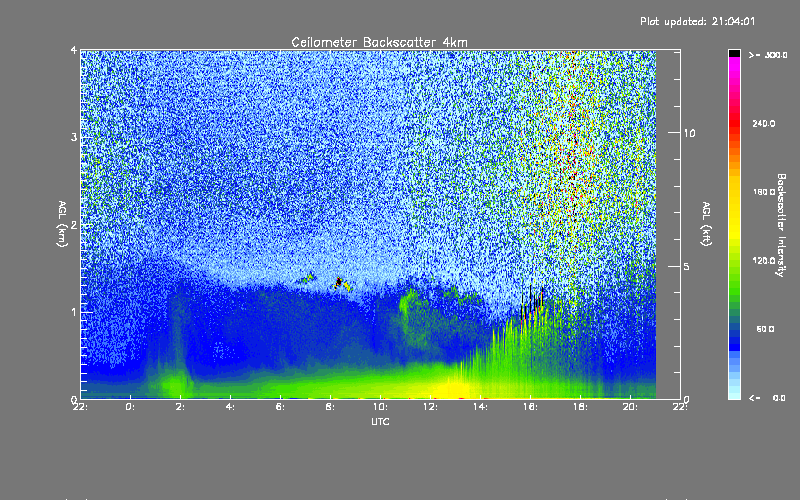Screen dimensions: 800x500
Task: Click the 'Plot updated: 21:04:01' timestamp
Action: 697,21
